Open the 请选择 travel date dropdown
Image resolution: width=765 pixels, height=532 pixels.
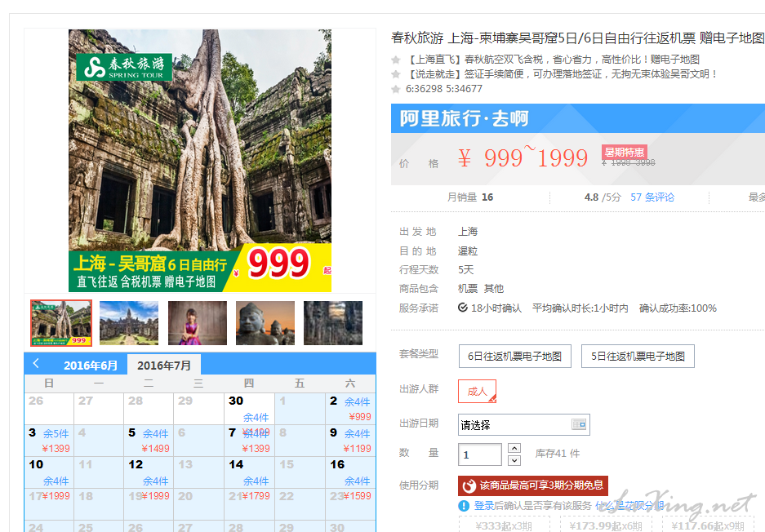[x=524, y=425]
